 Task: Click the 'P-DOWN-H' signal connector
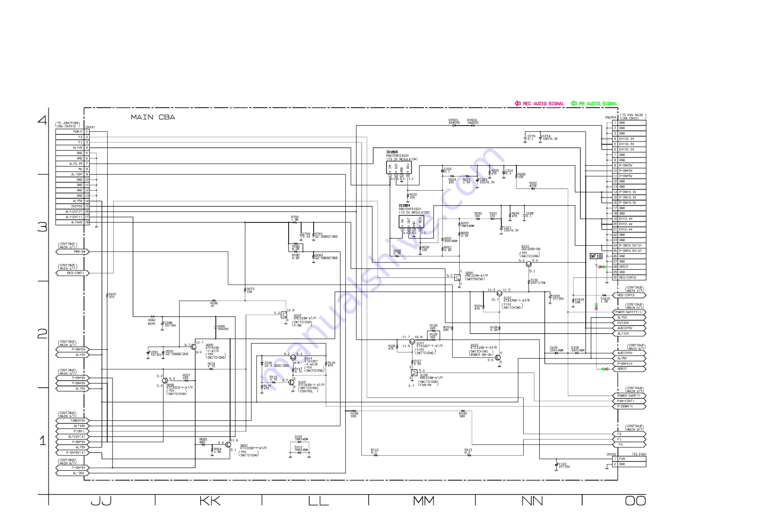[x=629, y=406]
